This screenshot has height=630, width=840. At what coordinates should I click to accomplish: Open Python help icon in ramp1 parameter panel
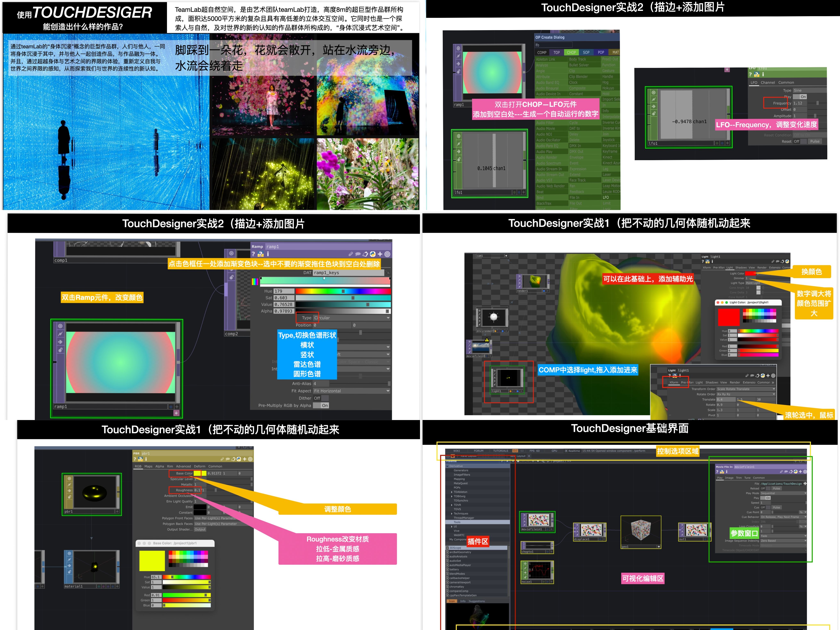(x=260, y=254)
